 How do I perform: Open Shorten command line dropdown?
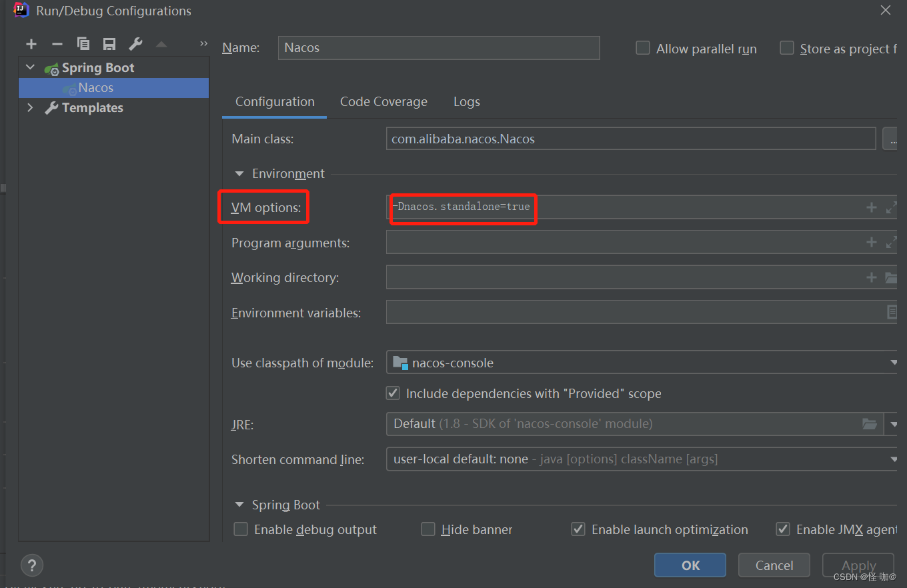click(x=893, y=459)
